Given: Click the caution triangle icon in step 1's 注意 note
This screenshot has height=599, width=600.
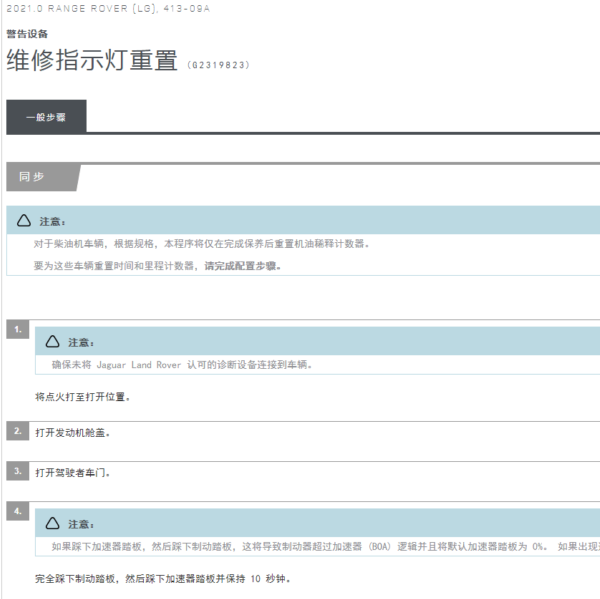Looking at the screenshot, I should [52, 341].
